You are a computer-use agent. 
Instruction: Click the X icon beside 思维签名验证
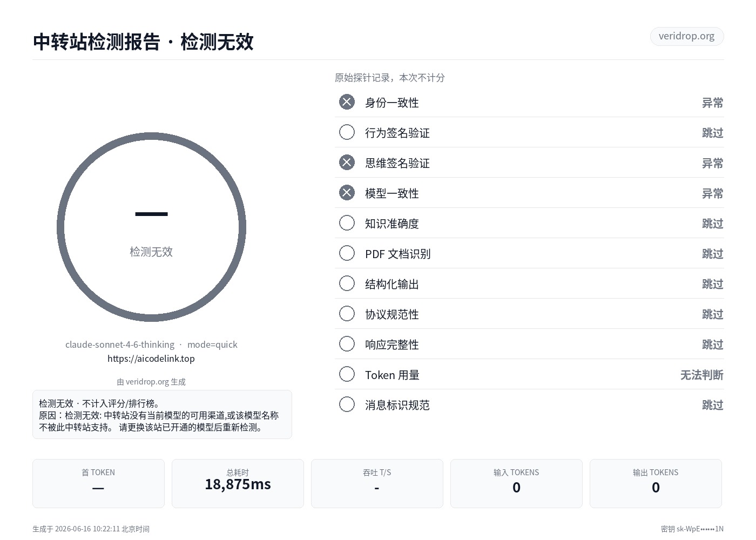(347, 163)
